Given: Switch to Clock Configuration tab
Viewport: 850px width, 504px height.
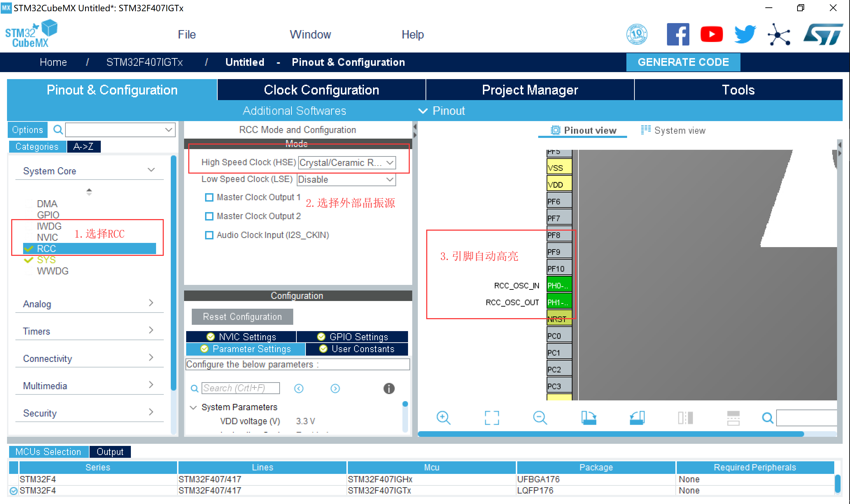Looking at the screenshot, I should (321, 90).
